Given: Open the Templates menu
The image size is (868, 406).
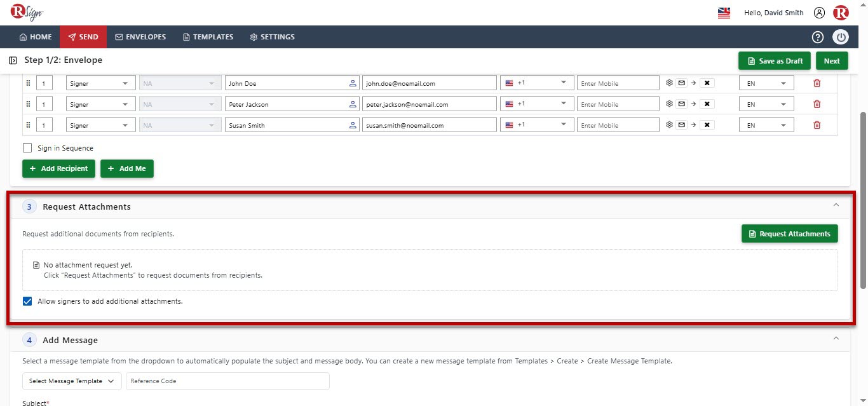Looking at the screenshot, I should coord(208,37).
